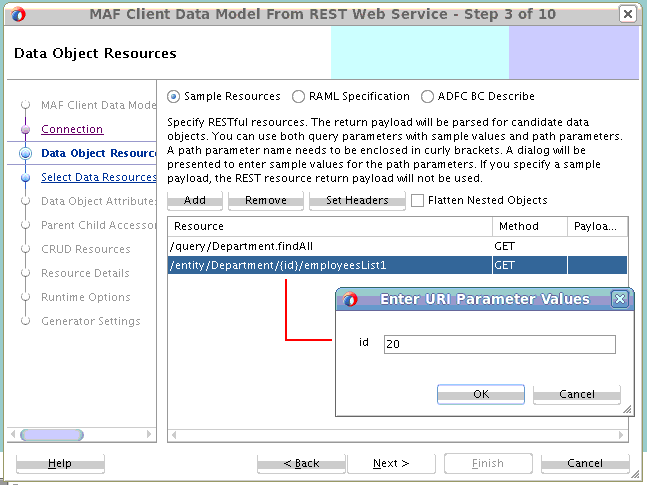Go to the Connection wizard step

click(72, 129)
